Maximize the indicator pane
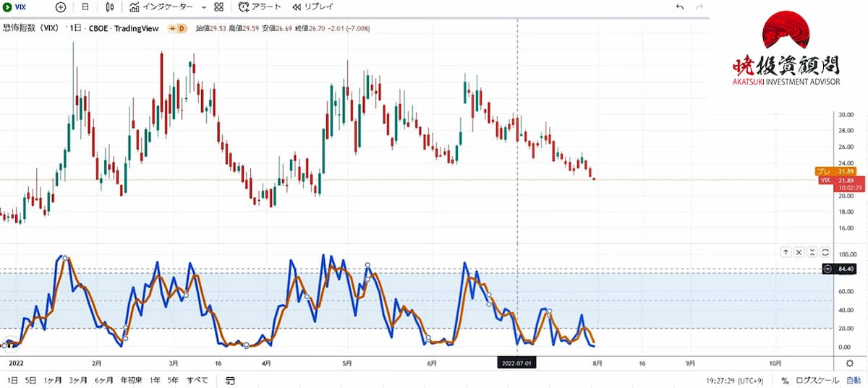The height and width of the screenshot is (388, 868). [x=825, y=252]
